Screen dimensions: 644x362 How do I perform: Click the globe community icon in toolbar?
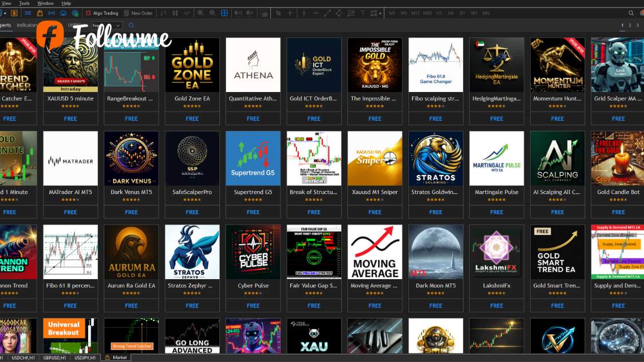coord(75,13)
